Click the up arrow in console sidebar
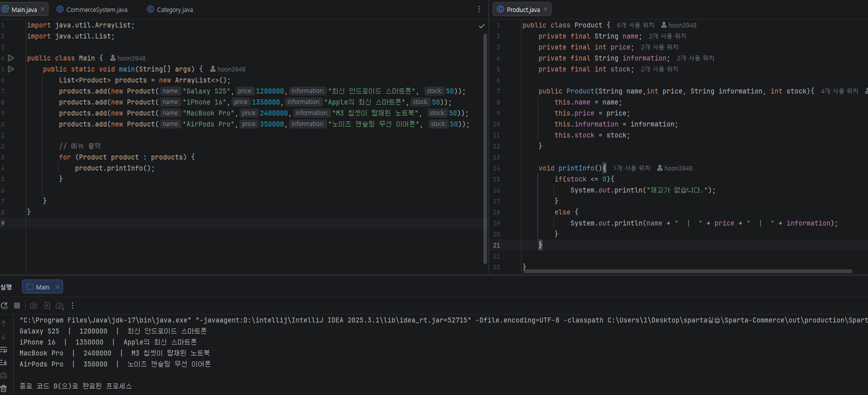The image size is (868, 395). (x=3, y=323)
